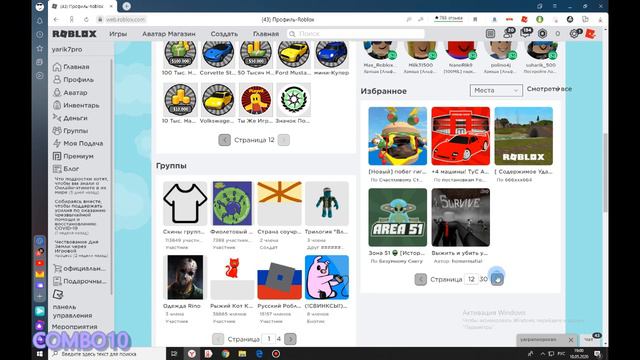Open the T-shirt group thumbnail
This screenshot has height=360, width=640.
click(x=185, y=203)
